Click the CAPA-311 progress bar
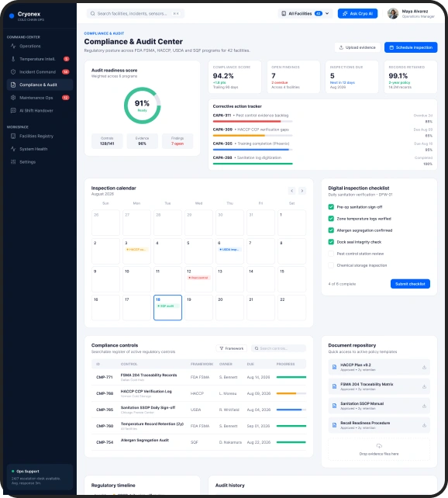448x498 pixels. (x=253, y=121)
